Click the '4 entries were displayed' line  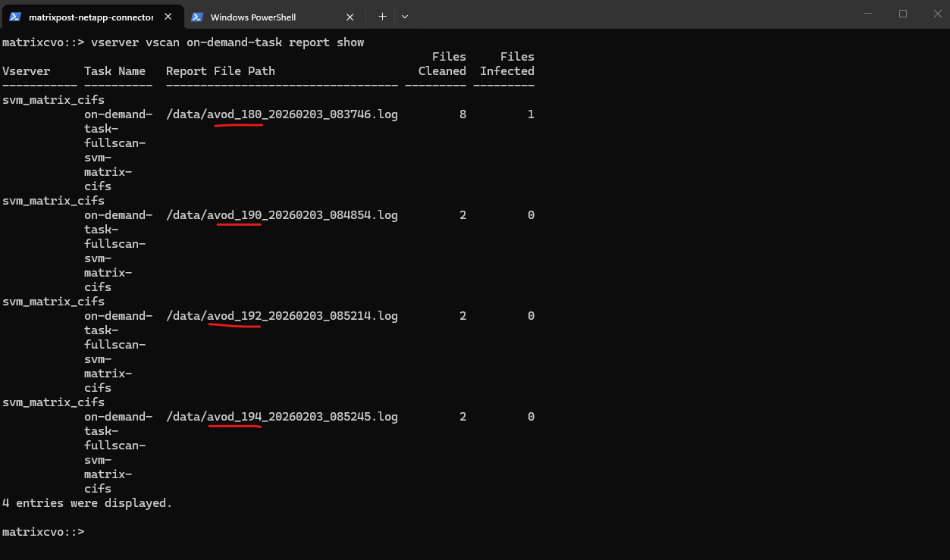87,503
